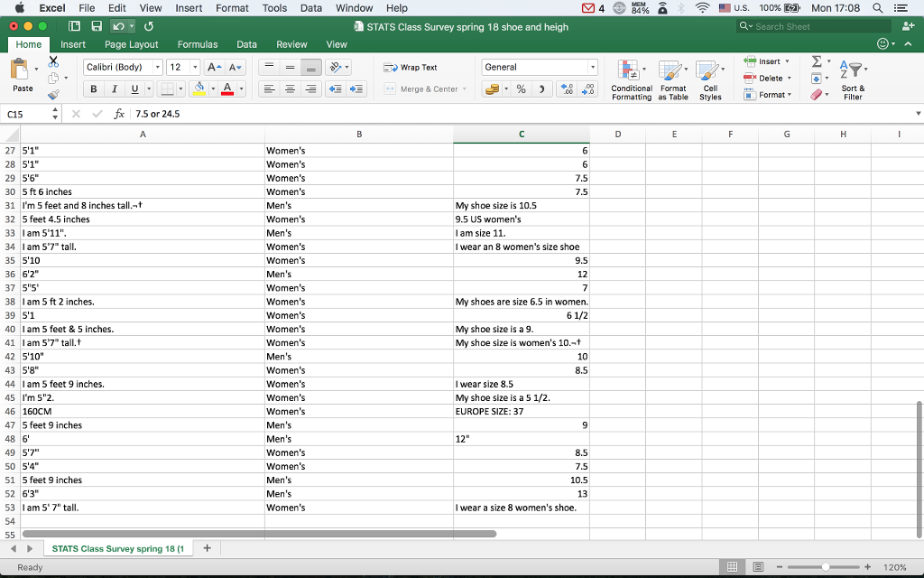
Task: Click the Paste clipboard icon
Action: [x=20, y=70]
